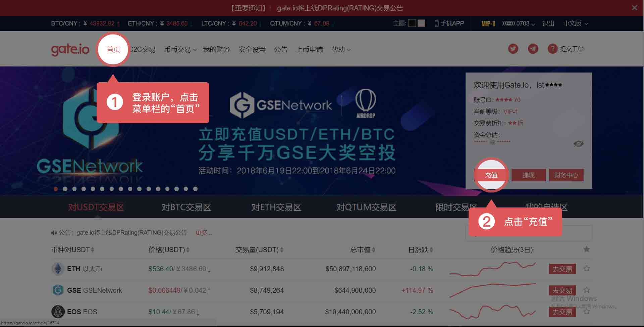Open C2C交易 menu item
Image resolution: width=644 pixels, height=327 pixels.
tap(142, 49)
